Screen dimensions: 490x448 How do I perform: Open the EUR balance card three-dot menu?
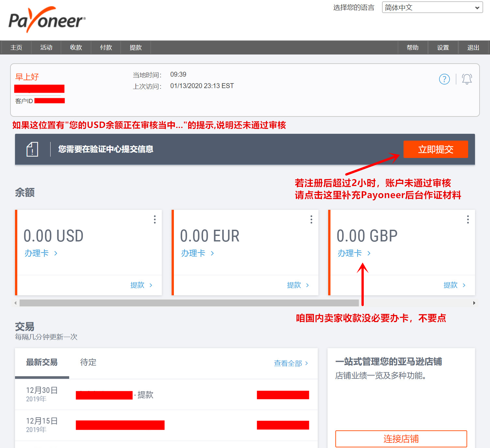coord(311,219)
